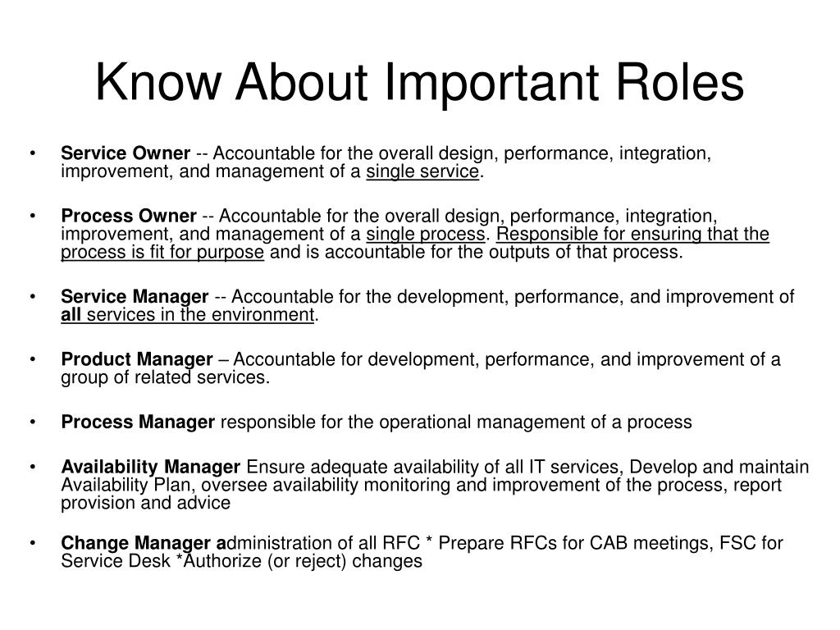This screenshot has width=840, height=630.
Task: Click the underlined single service text
Action: pyautogui.click(x=422, y=171)
